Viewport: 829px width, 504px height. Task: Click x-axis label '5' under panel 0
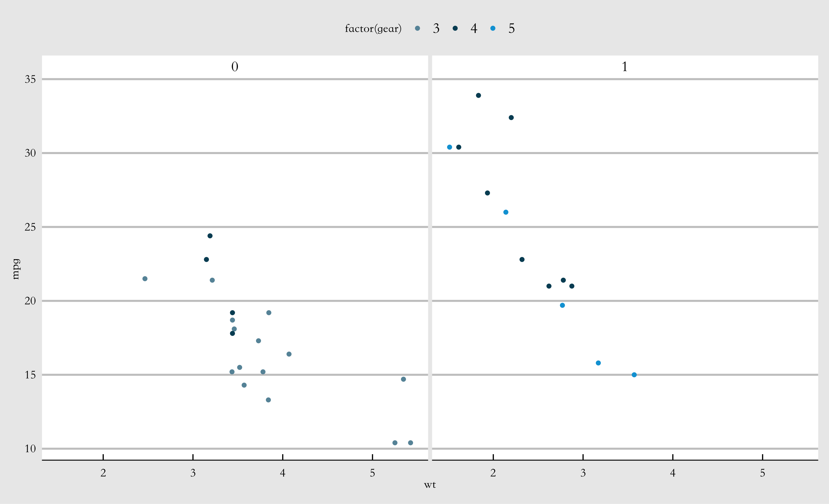[372, 473]
